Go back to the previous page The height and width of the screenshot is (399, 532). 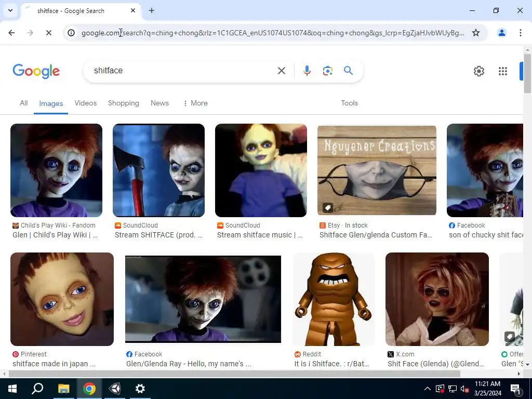pyautogui.click(x=11, y=33)
